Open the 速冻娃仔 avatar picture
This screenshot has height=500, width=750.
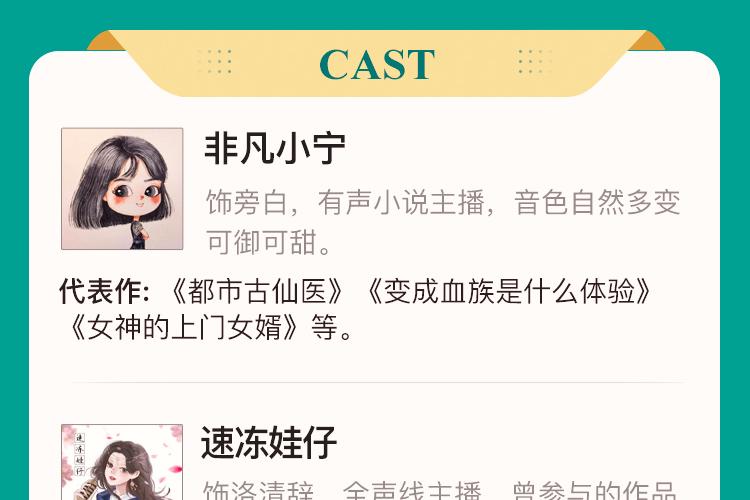(x=122, y=462)
